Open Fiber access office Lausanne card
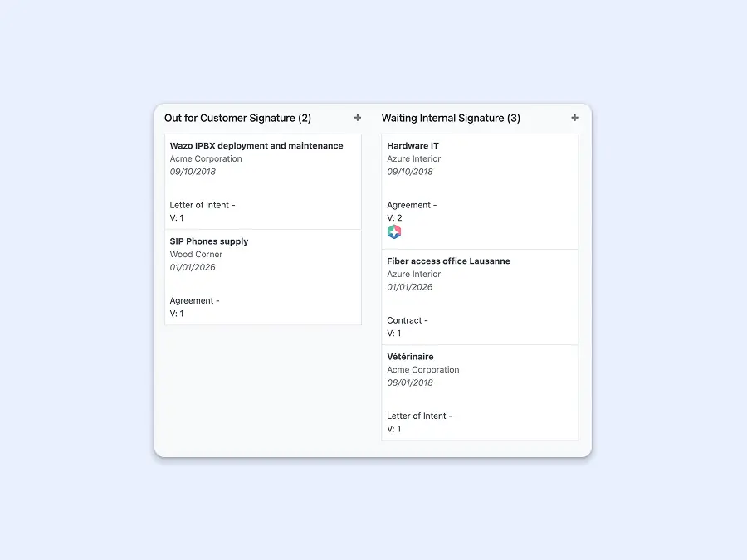Screen dimensions: 747x560 tap(448, 261)
